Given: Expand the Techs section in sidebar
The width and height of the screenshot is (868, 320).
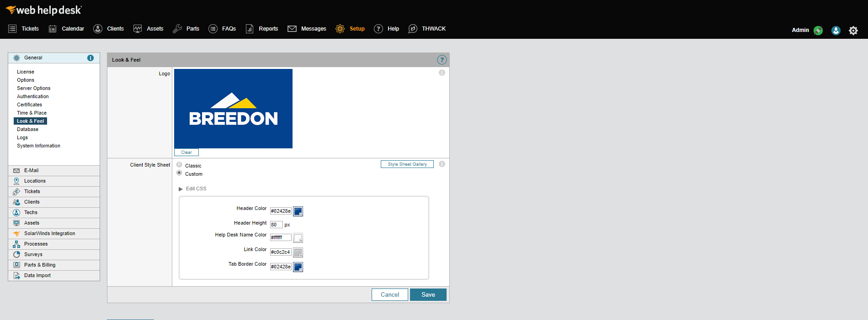Looking at the screenshot, I should [54, 213].
